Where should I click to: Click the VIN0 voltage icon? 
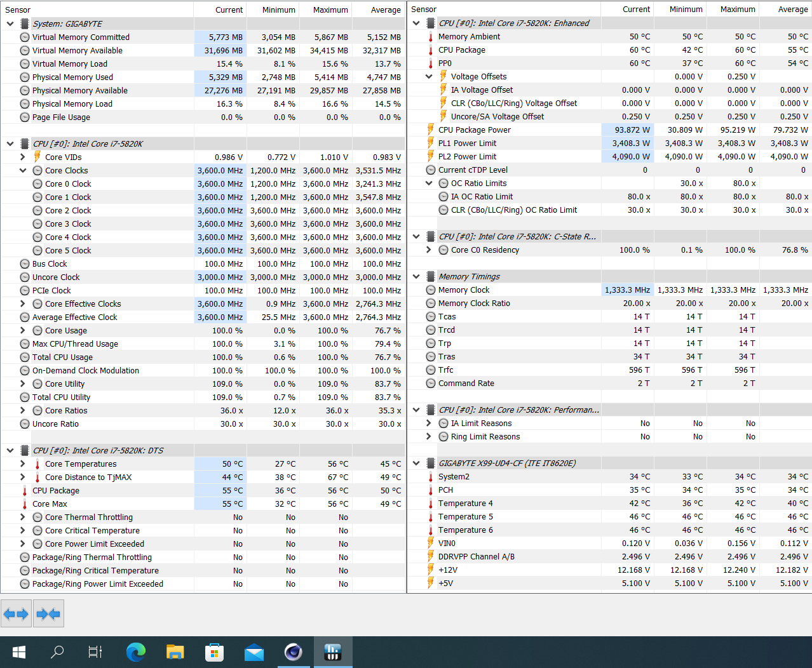431,543
